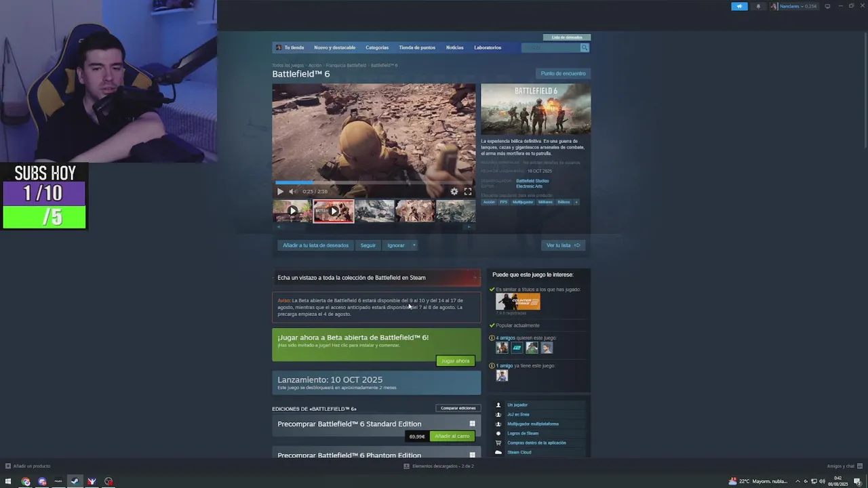Expand tags with plus button

coord(576,202)
